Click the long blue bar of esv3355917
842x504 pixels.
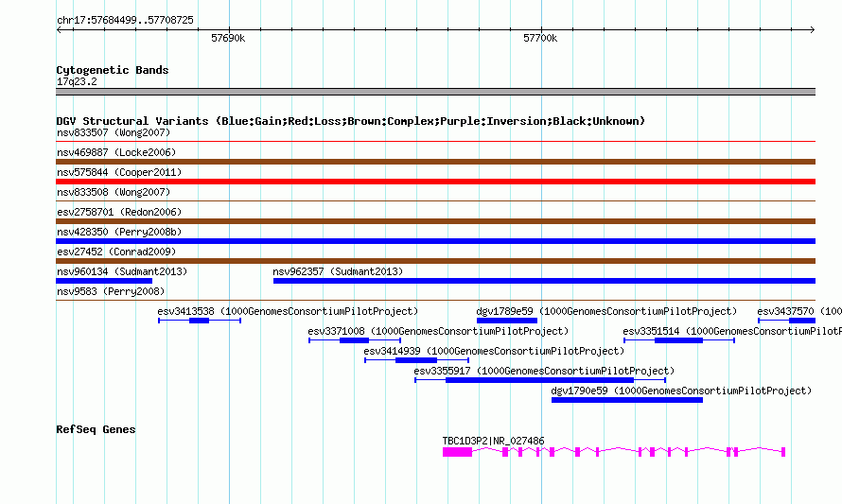click(539, 380)
